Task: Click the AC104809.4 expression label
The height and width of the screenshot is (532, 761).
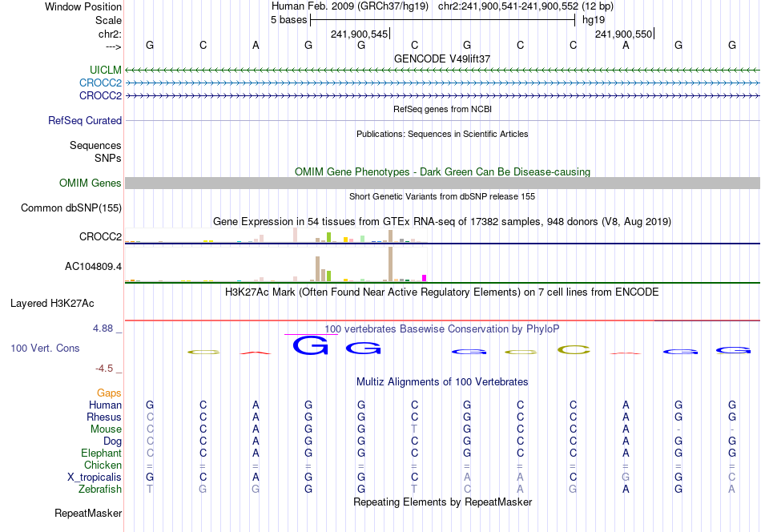Action: tap(93, 267)
